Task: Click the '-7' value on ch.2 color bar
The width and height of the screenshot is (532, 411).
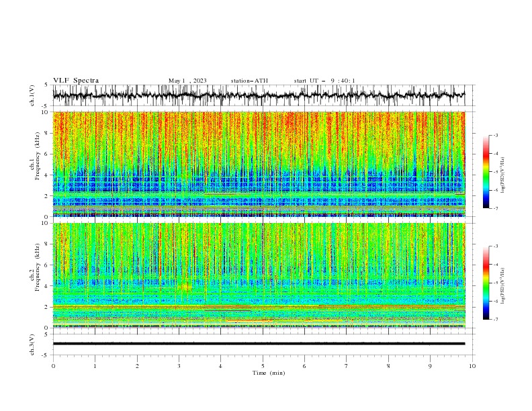Action: click(495, 320)
